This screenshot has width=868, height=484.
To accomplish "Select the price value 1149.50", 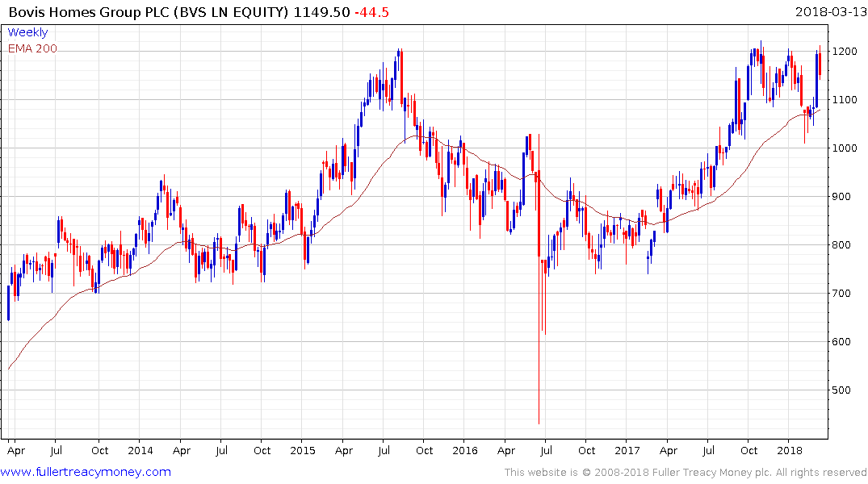I will click(x=321, y=12).
